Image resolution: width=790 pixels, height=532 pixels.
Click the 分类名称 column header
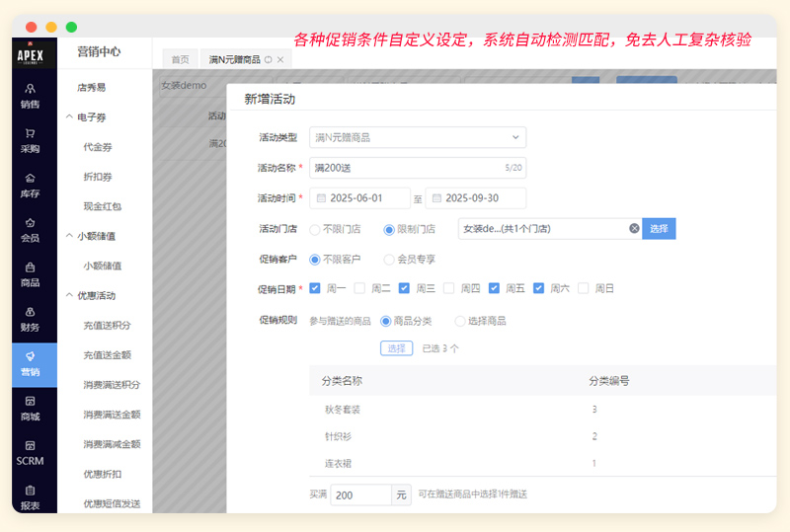(342, 381)
